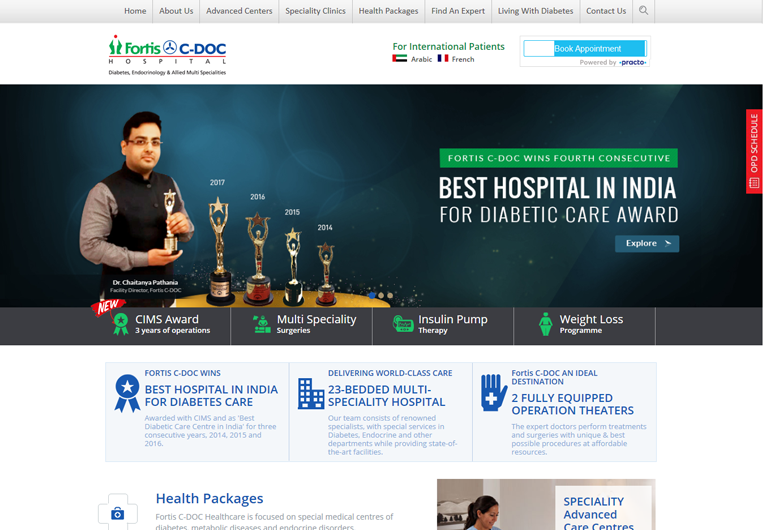Image resolution: width=770 pixels, height=530 pixels.
Task: Click the Fortis C-DOC Wins Fourth Consecutive green label
Action: pyautogui.click(x=558, y=158)
